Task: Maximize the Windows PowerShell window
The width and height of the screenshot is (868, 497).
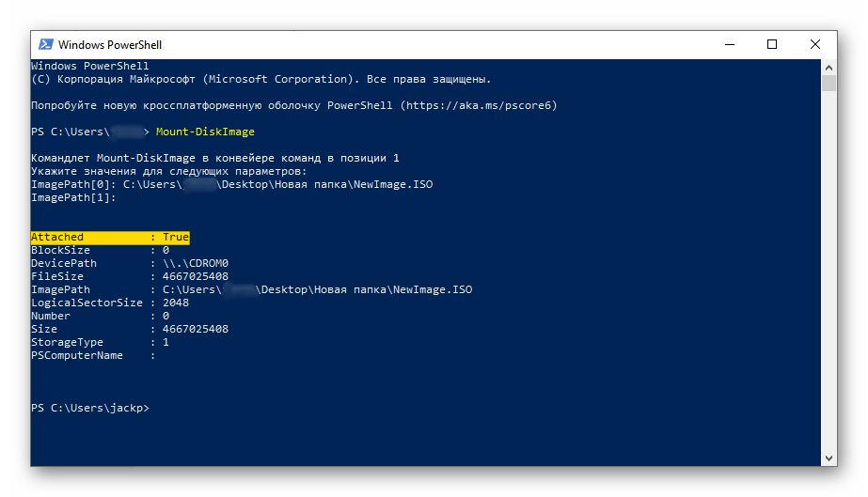Action: click(772, 44)
